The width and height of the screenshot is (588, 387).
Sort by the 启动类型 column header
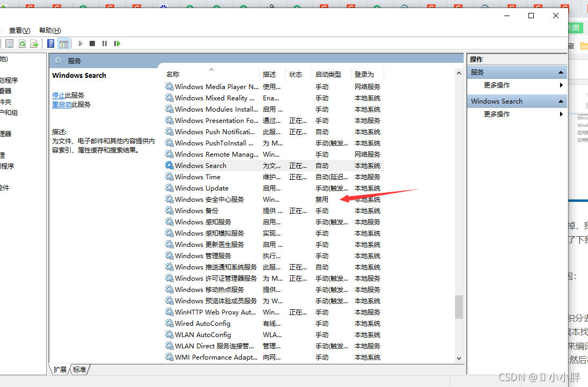[x=332, y=74]
